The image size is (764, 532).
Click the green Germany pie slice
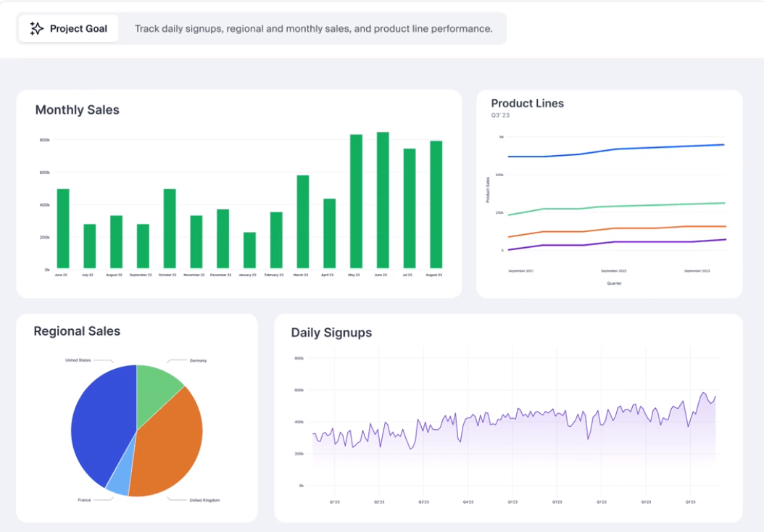tap(157, 383)
